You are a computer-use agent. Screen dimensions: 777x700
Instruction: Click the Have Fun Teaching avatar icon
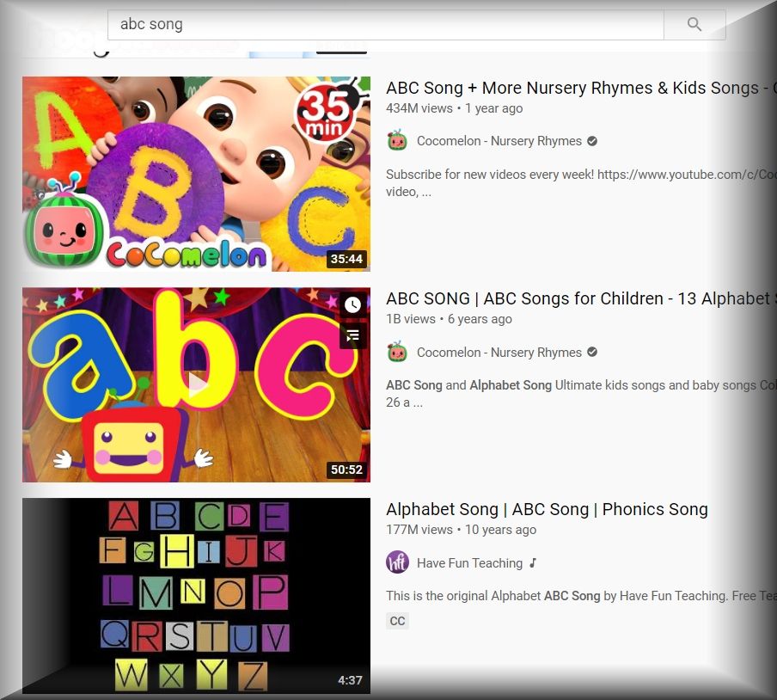(x=397, y=562)
